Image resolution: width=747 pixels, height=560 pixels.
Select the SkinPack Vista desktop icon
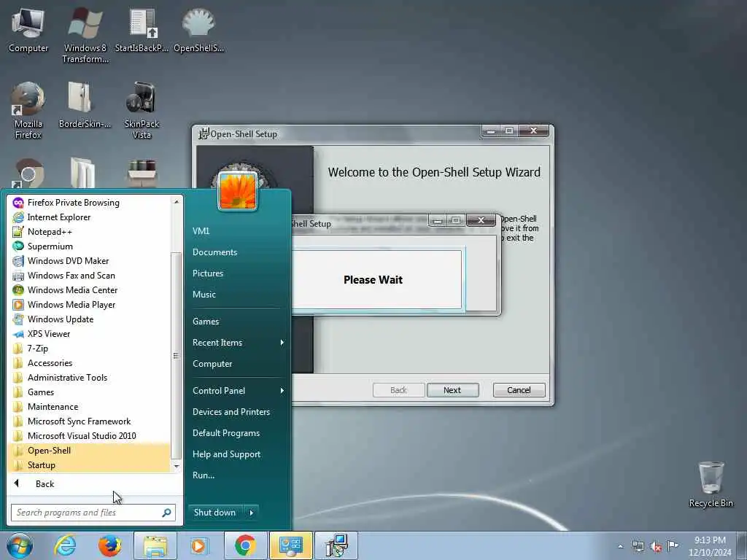pyautogui.click(x=142, y=111)
